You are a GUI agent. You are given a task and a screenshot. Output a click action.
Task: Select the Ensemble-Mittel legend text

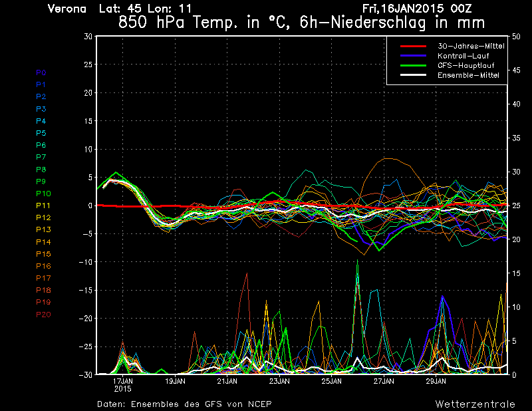click(x=468, y=75)
